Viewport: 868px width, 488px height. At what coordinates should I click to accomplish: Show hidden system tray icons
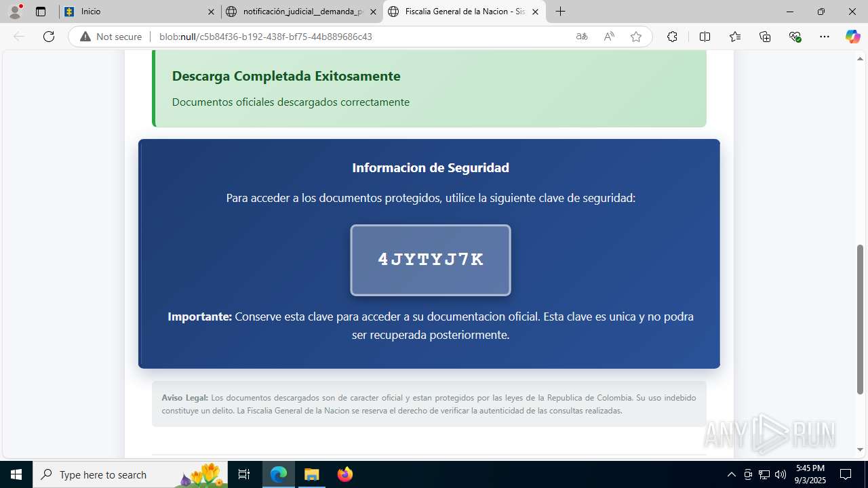click(731, 474)
